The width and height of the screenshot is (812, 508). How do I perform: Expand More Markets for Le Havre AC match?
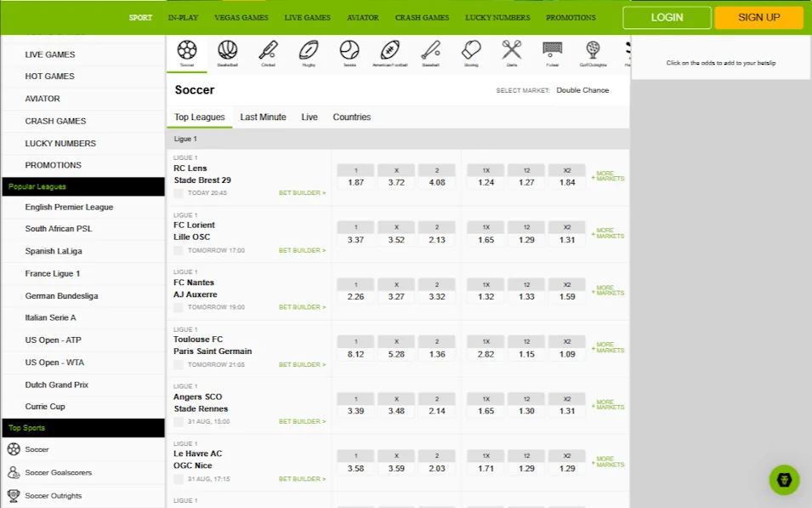point(608,462)
